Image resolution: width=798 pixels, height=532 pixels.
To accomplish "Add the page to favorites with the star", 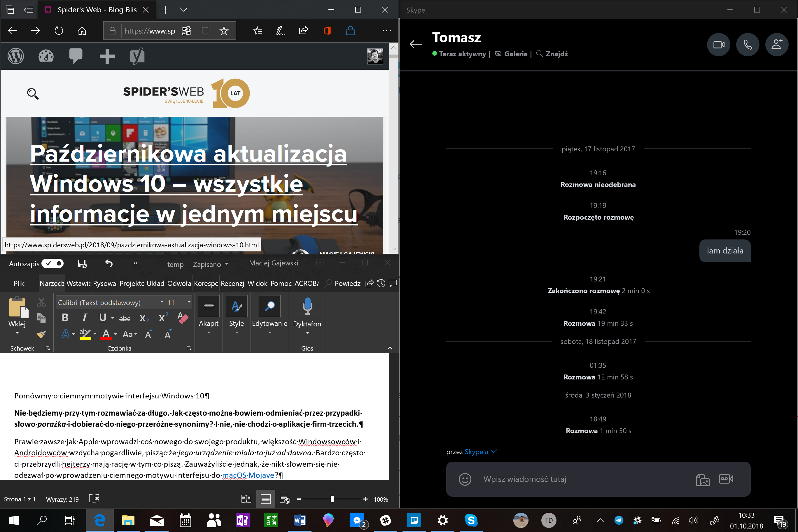I will 224,31.
